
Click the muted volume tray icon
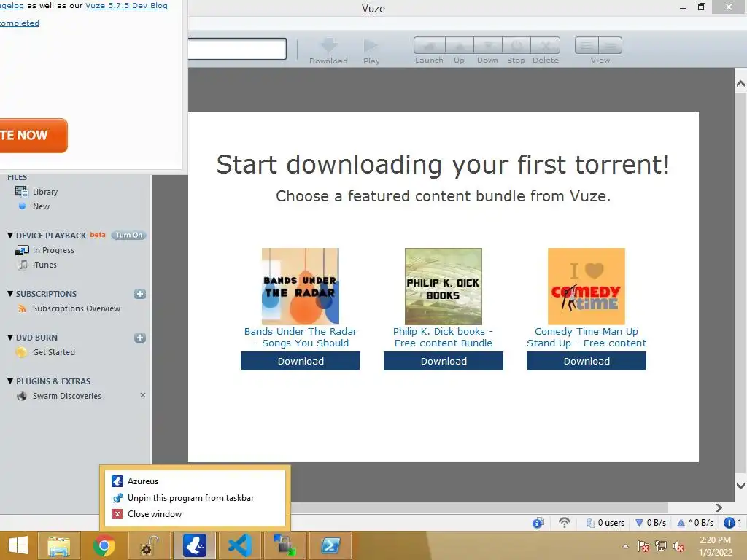(x=678, y=546)
